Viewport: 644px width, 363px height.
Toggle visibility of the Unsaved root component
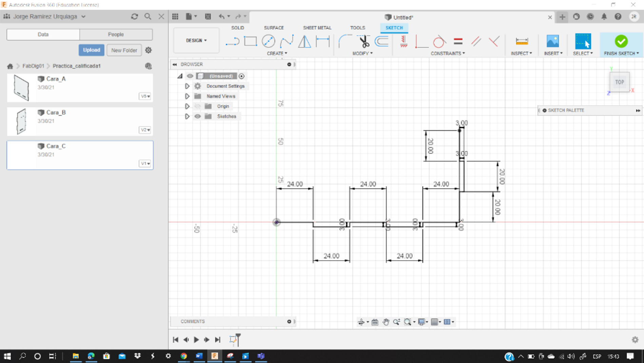click(x=190, y=76)
